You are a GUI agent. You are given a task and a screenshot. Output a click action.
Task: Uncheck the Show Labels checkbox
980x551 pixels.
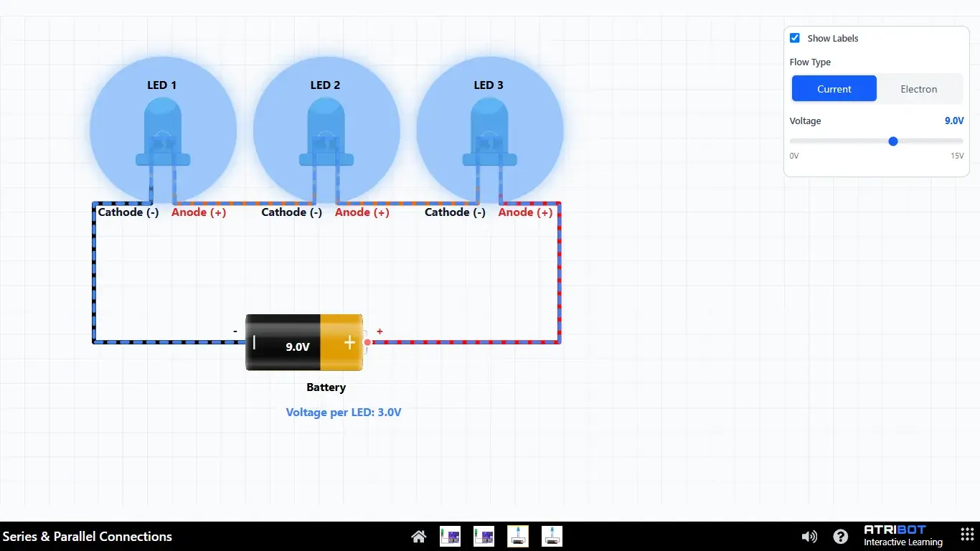(x=795, y=38)
